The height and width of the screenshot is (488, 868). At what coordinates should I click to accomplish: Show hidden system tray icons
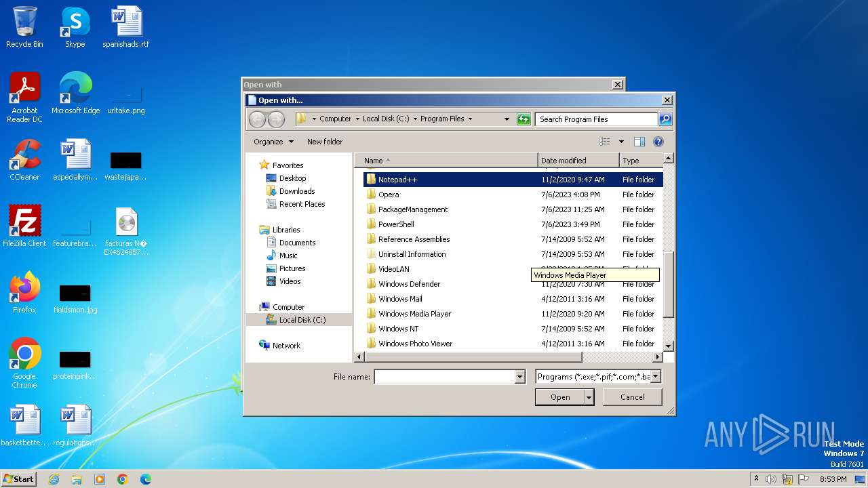pyautogui.click(x=756, y=479)
